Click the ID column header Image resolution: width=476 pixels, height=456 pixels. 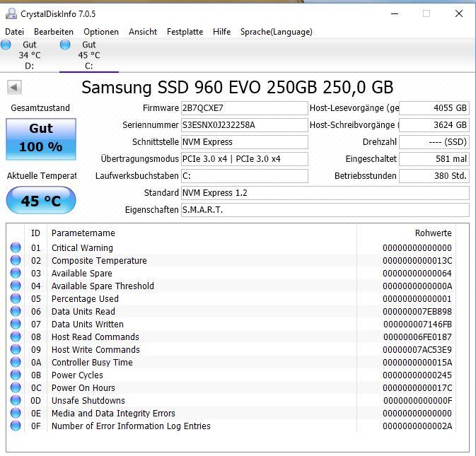click(35, 233)
